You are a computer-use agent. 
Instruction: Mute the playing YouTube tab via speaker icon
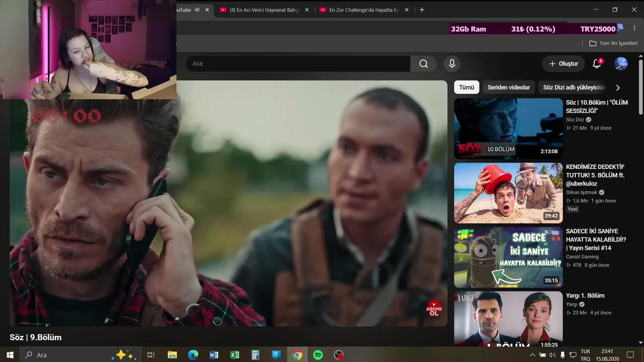[x=197, y=10]
